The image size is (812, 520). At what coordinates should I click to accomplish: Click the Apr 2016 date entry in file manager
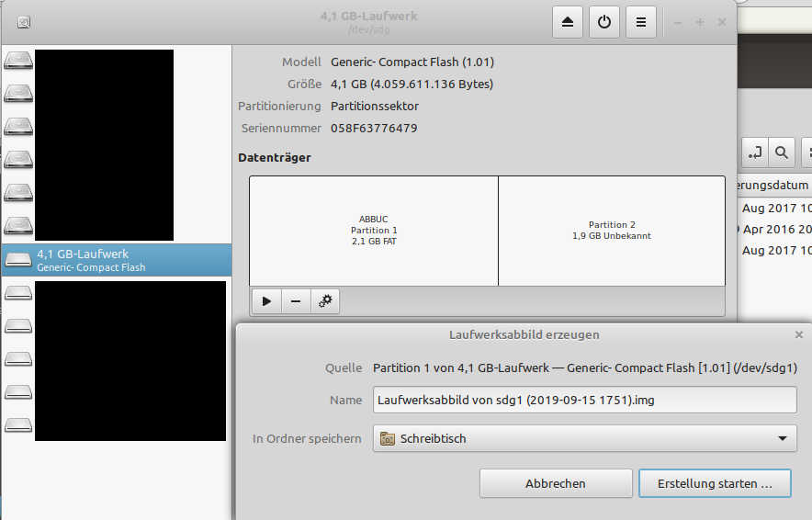tap(776, 229)
